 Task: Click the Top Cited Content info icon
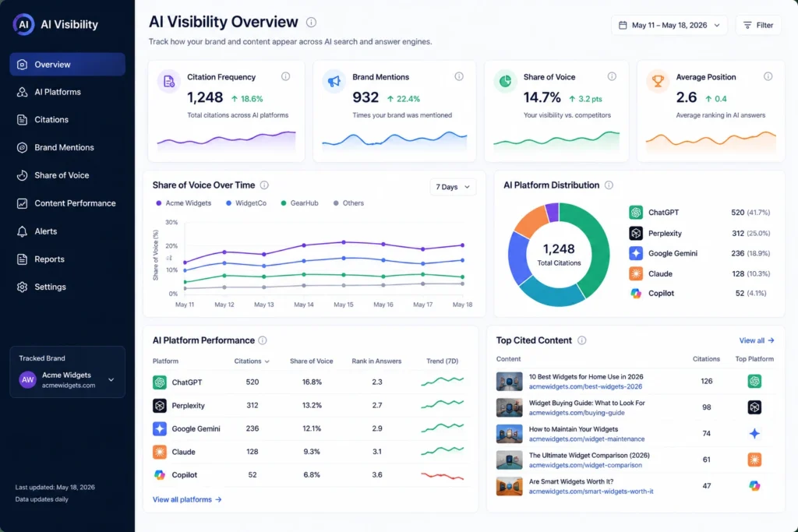(581, 340)
